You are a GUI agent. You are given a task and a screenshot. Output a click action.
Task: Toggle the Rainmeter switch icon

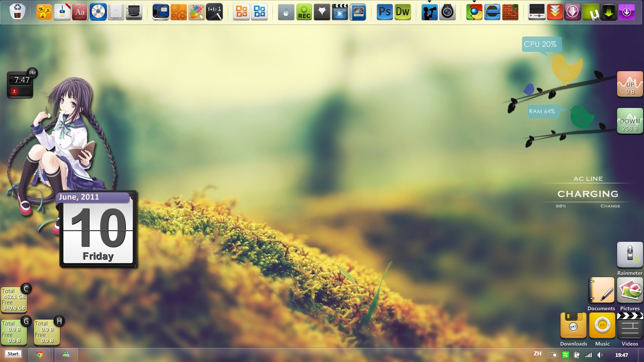click(x=630, y=255)
